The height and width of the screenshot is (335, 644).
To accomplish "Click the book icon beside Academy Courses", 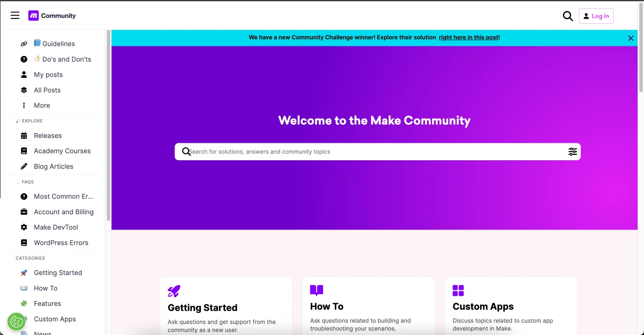I will pyautogui.click(x=24, y=151).
